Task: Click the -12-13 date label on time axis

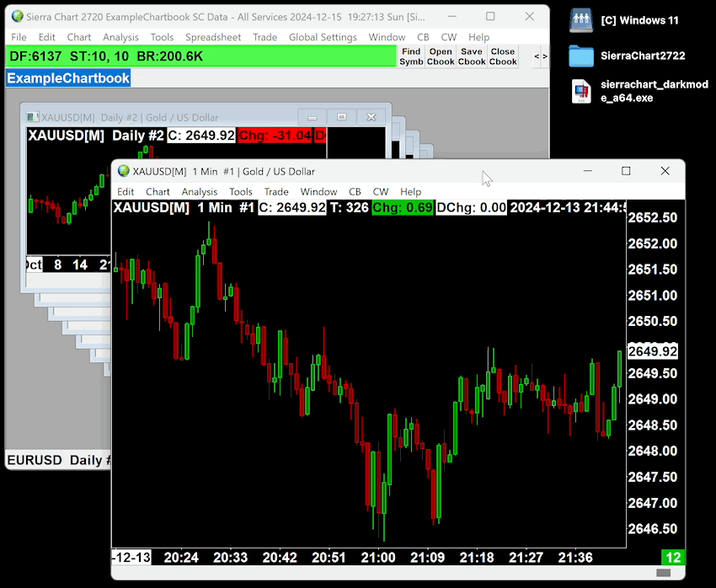Action: click(x=131, y=558)
